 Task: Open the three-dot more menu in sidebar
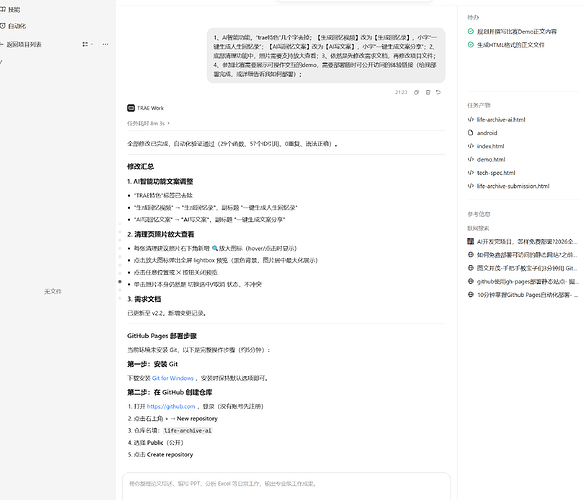coord(105,44)
